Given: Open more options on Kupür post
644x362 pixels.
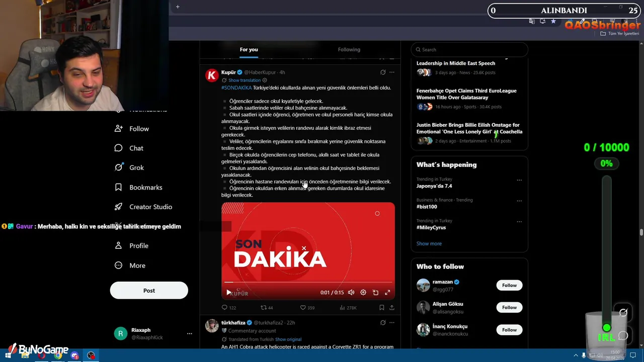Looking at the screenshot, I should [392, 72].
